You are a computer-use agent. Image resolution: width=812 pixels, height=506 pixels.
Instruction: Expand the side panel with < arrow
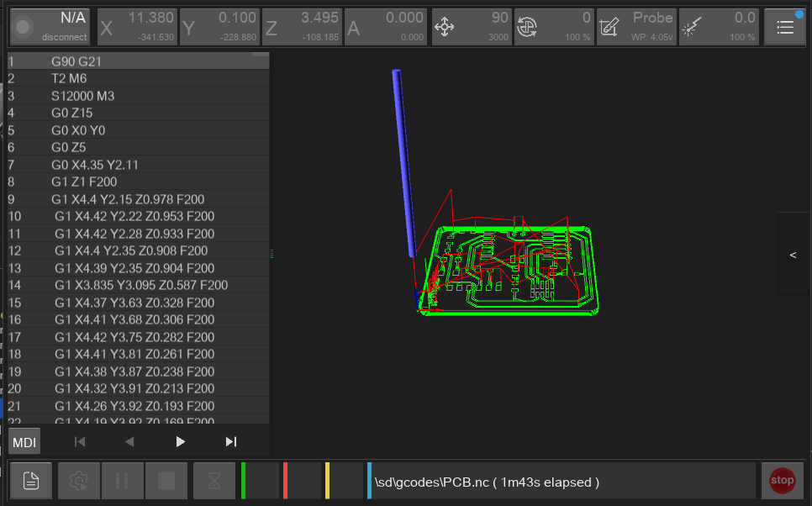pos(793,255)
